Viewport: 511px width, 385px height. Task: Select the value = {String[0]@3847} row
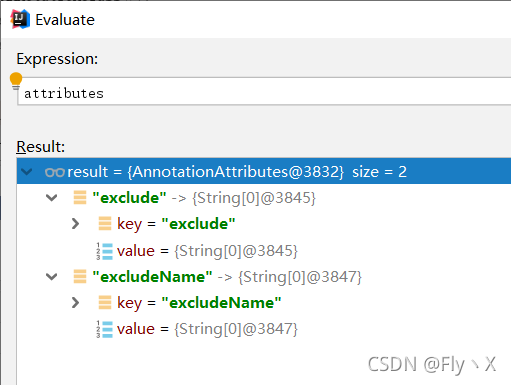point(264,329)
